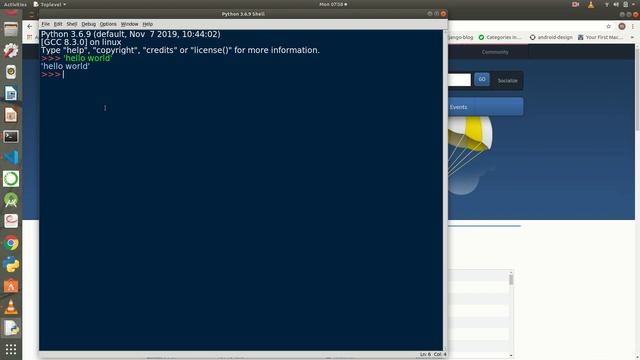Click the 'Col: 4' status bar entry
The height and width of the screenshot is (360, 640).
coord(440,354)
